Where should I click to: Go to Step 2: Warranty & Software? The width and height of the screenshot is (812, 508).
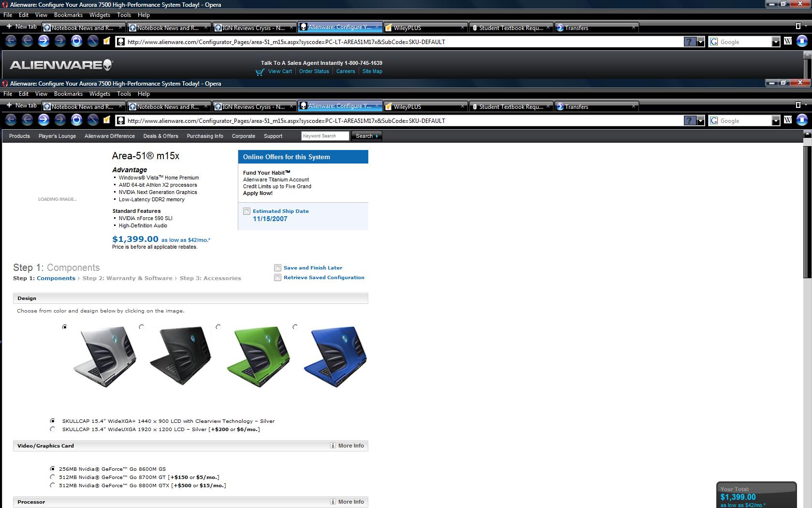coord(127,278)
